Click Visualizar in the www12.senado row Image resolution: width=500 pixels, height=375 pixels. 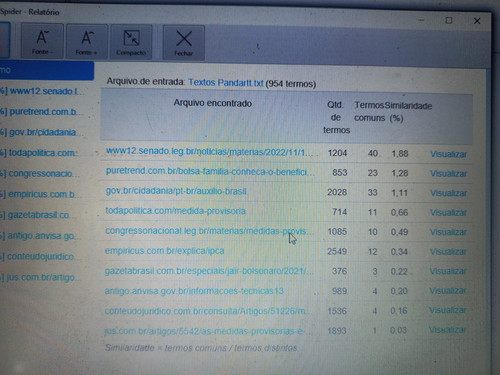point(448,154)
